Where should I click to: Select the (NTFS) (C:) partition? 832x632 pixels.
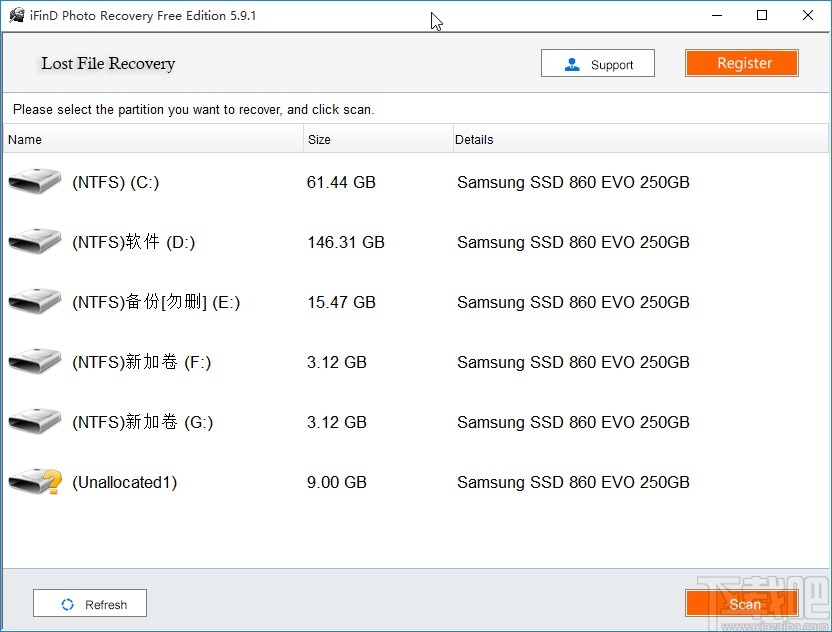pyautogui.click(x=116, y=182)
